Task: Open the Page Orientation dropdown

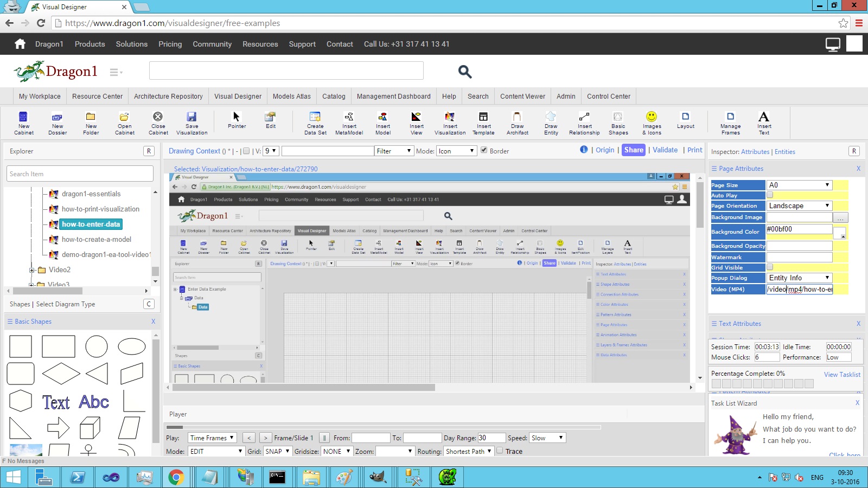Action: [x=799, y=206]
